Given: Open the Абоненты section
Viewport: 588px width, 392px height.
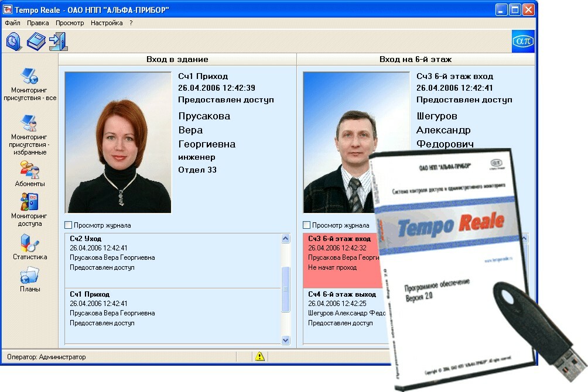Looking at the screenshot, I should coord(30,174).
